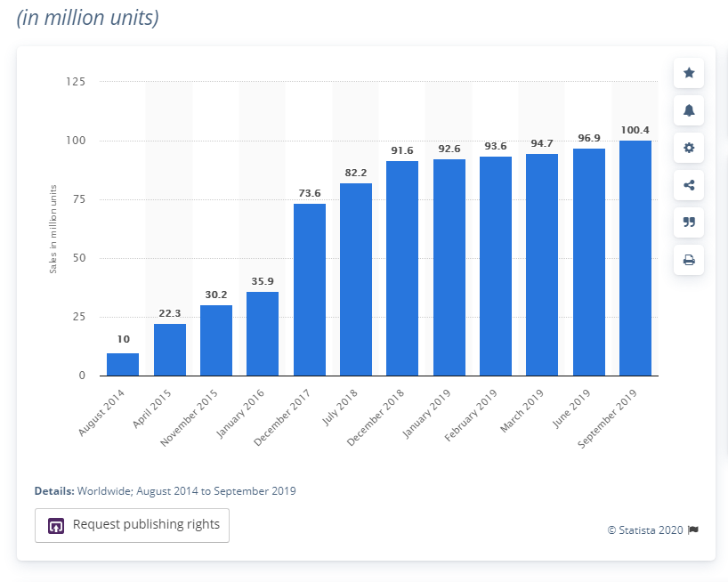Click the January 2016 bar

click(x=263, y=334)
